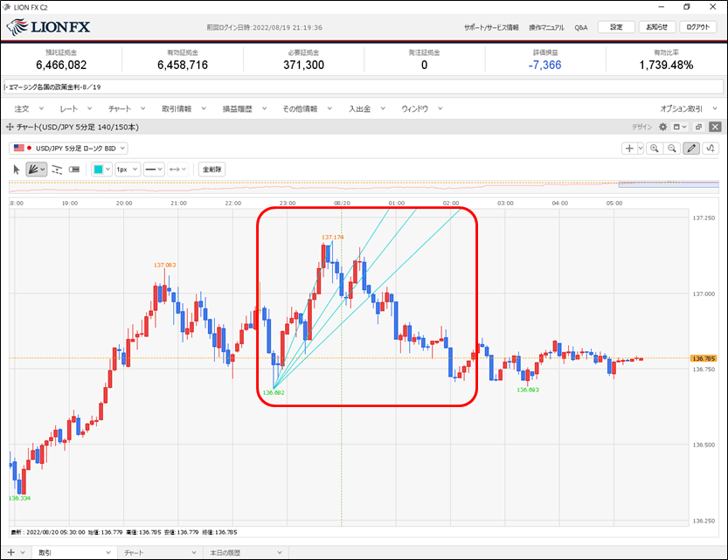
Task: Click the chart window layout icon
Action: pos(677,128)
